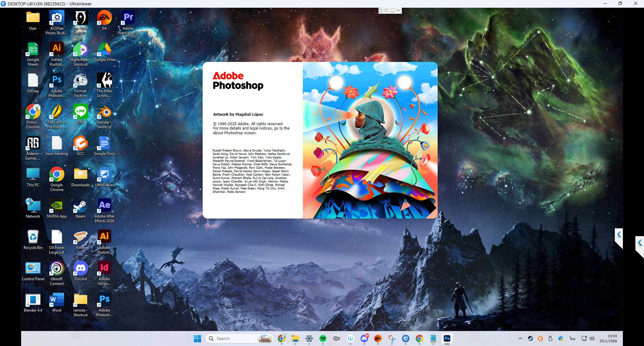Open Settings gear in the taskbar
The image size is (644, 346).
pos(309,339)
